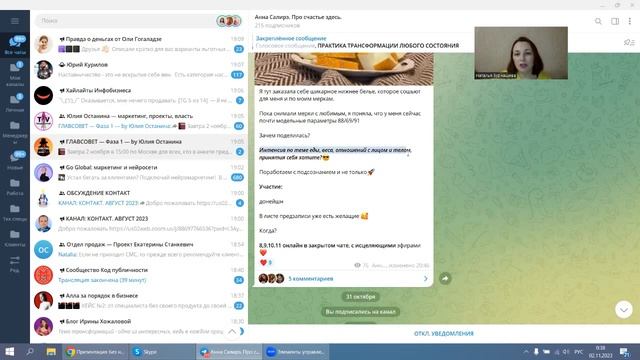Click the food photo in the post
The width and height of the screenshot is (640, 360).
coord(344,69)
